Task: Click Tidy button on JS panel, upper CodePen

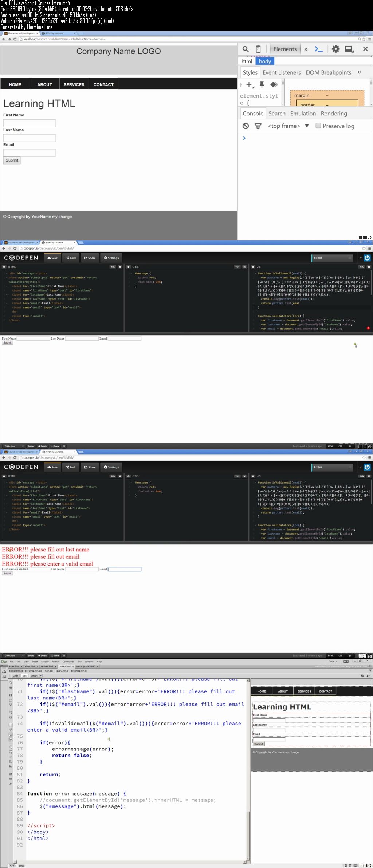Action: click(362, 267)
